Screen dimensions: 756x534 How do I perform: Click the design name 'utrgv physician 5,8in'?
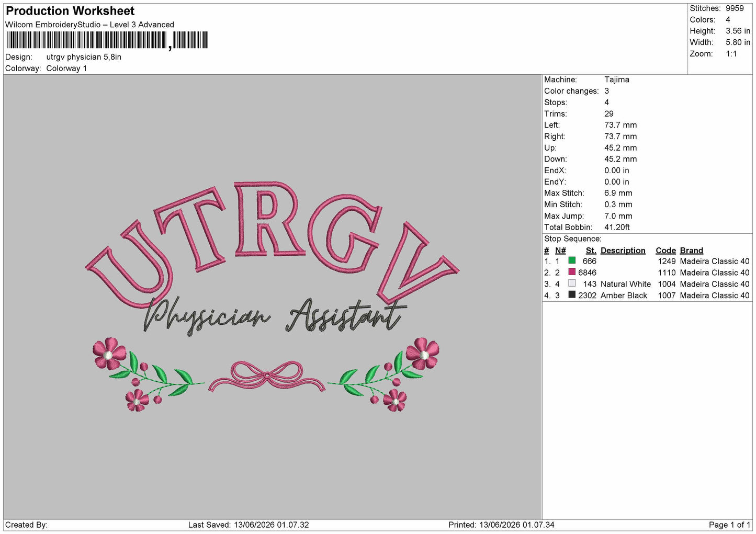tap(84, 57)
